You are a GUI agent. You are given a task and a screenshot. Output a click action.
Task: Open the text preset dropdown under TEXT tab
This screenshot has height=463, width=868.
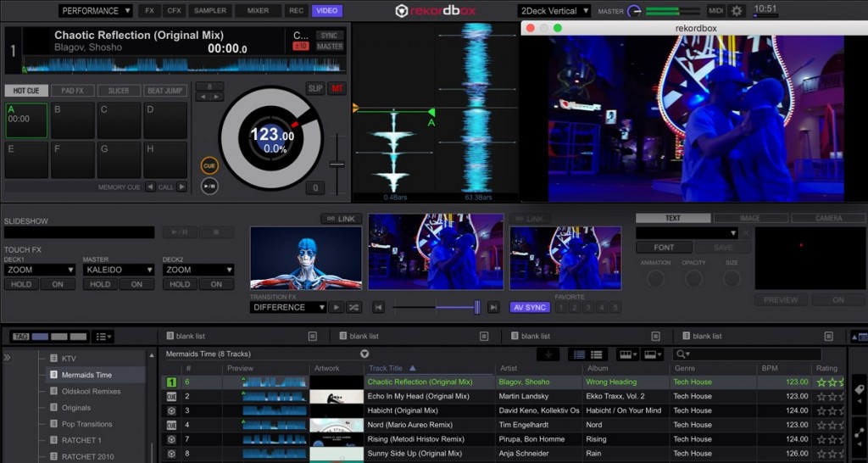687,233
